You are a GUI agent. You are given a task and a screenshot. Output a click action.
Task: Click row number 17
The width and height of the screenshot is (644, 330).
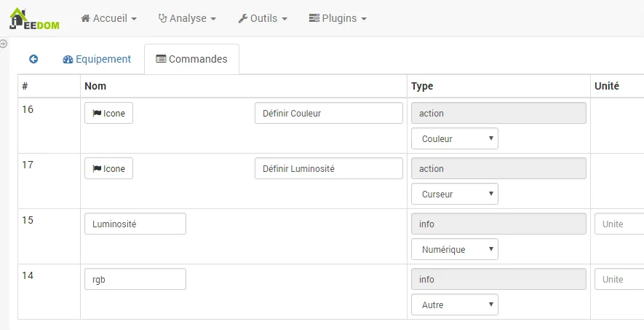point(28,165)
